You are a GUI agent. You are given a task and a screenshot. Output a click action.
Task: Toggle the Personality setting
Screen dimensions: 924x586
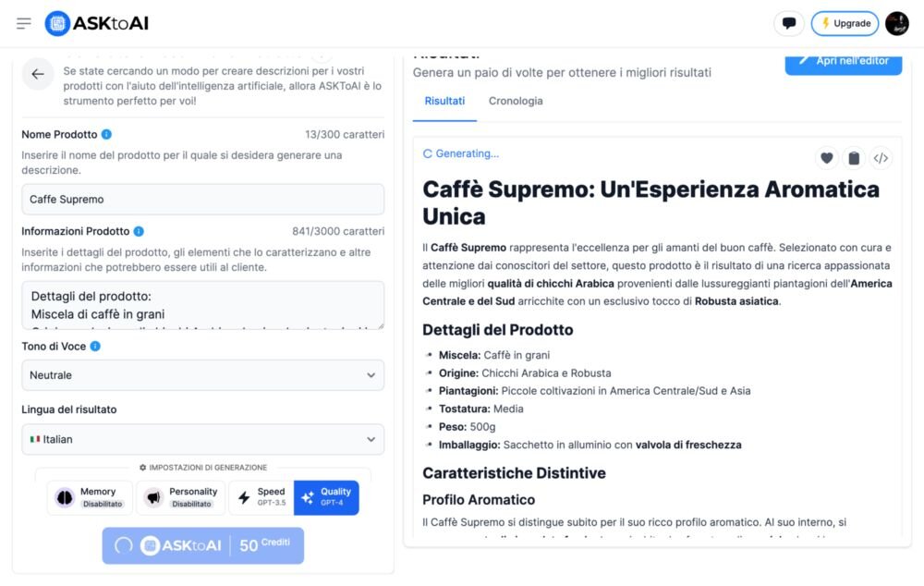click(x=180, y=497)
